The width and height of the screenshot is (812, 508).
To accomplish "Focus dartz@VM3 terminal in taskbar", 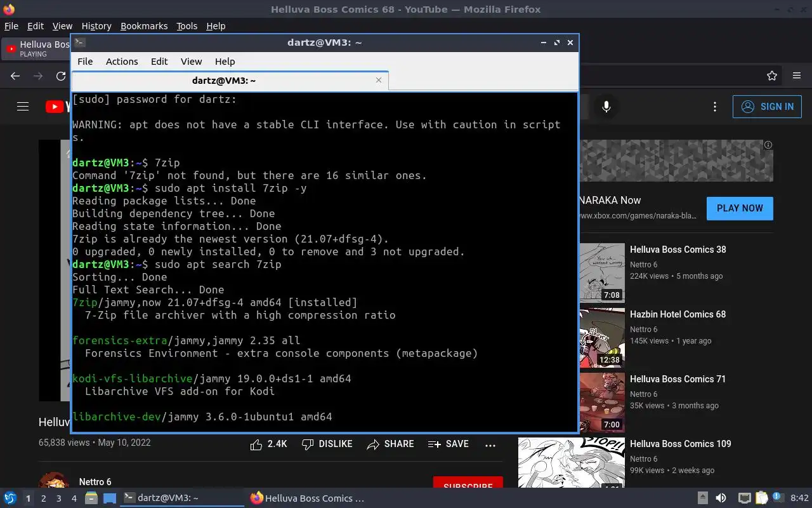I will point(182,498).
